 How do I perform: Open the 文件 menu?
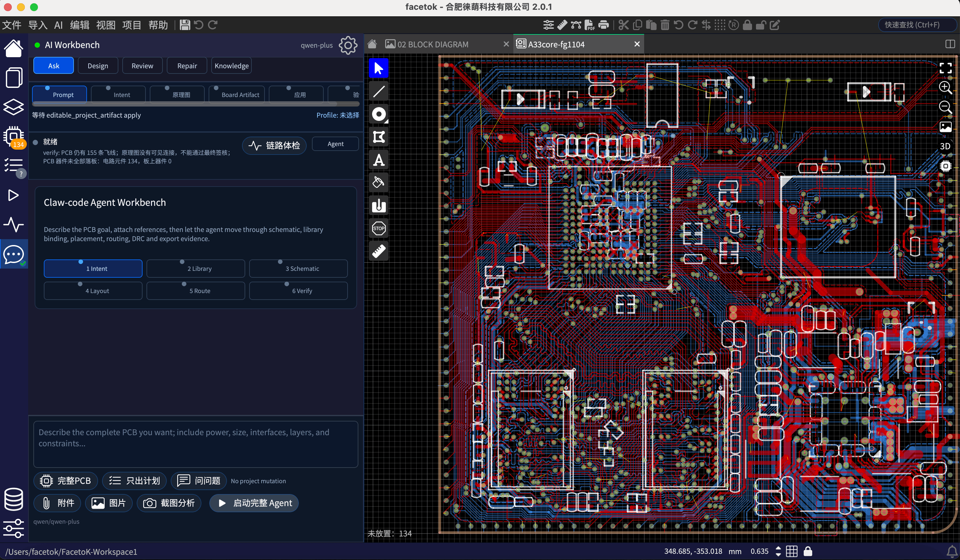[12, 25]
